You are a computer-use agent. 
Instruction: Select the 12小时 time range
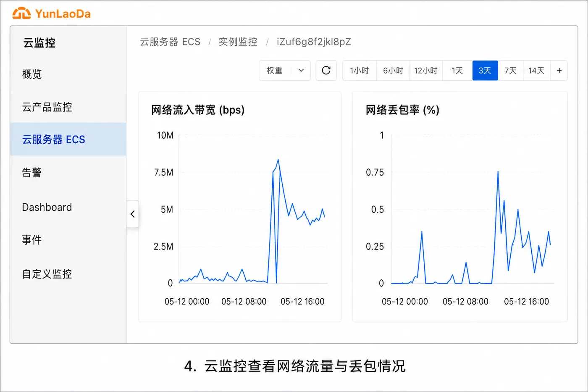pos(426,71)
